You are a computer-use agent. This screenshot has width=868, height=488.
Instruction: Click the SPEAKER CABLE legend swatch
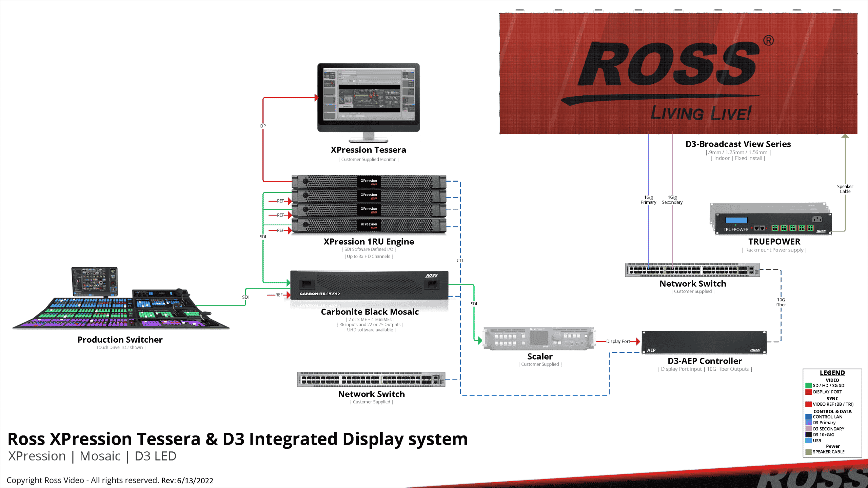(x=809, y=452)
